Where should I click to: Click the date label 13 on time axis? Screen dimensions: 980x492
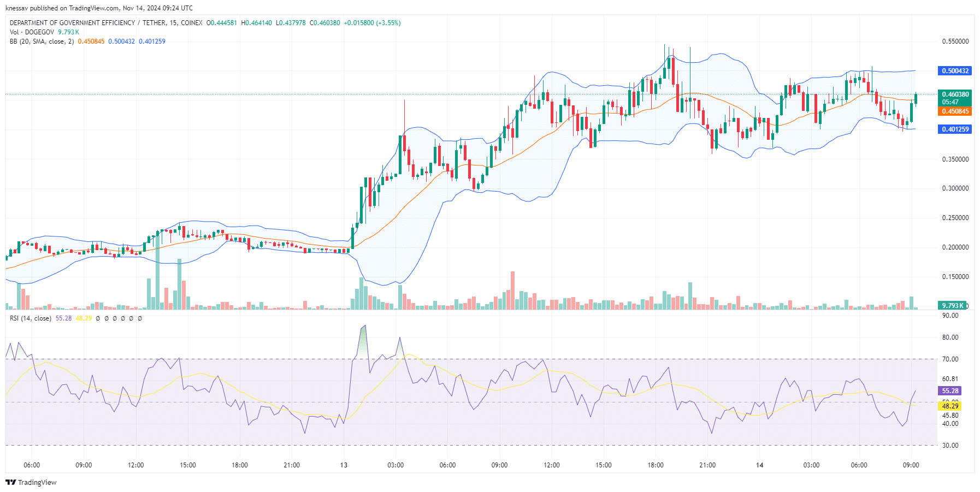pos(344,465)
